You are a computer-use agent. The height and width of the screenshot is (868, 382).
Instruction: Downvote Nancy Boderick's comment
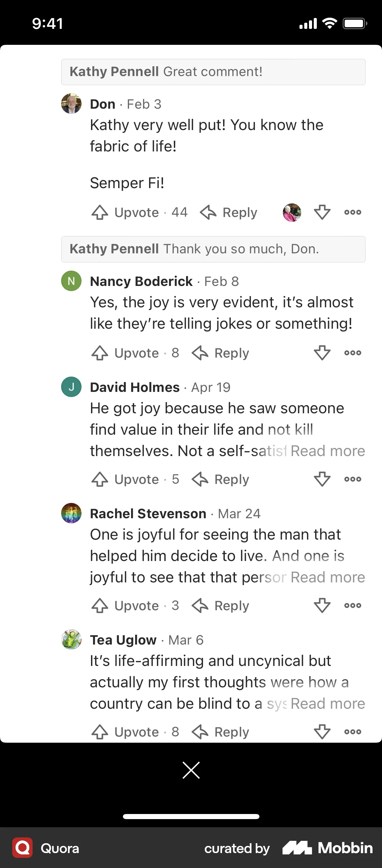(x=322, y=353)
